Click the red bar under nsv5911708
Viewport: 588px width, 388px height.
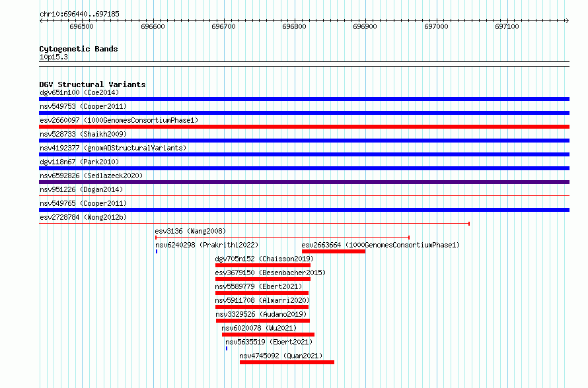pos(262,307)
